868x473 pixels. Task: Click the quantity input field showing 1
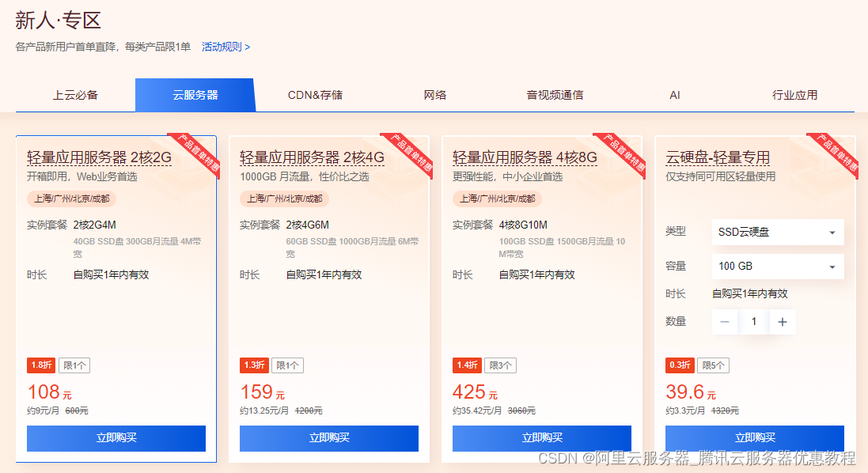tap(754, 322)
